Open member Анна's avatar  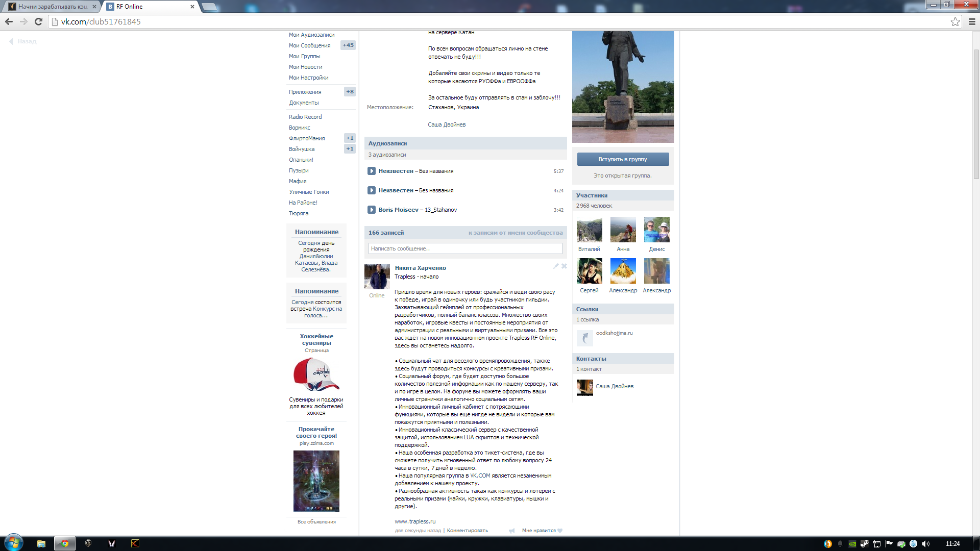point(623,230)
